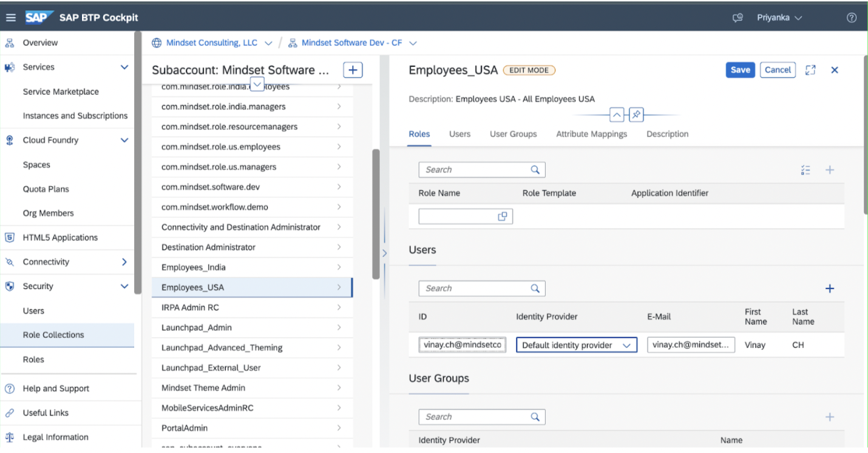Screen dimensions: 868x453
Task: Switch to the Attribute Mappings tab
Action: click(x=591, y=134)
